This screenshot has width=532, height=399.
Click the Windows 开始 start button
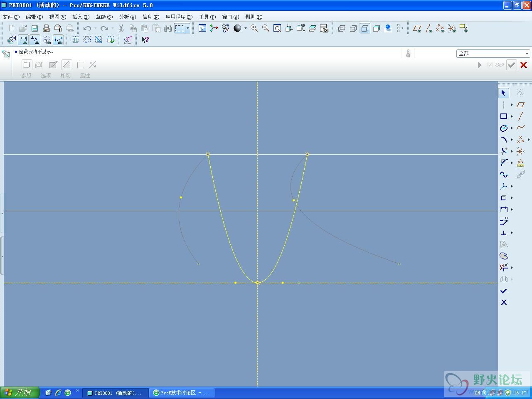20,392
